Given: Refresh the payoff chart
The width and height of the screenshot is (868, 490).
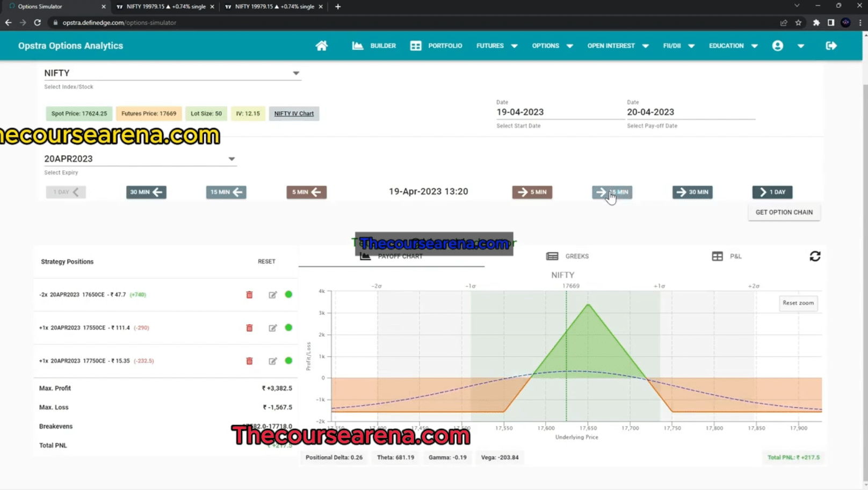Looking at the screenshot, I should pyautogui.click(x=815, y=257).
